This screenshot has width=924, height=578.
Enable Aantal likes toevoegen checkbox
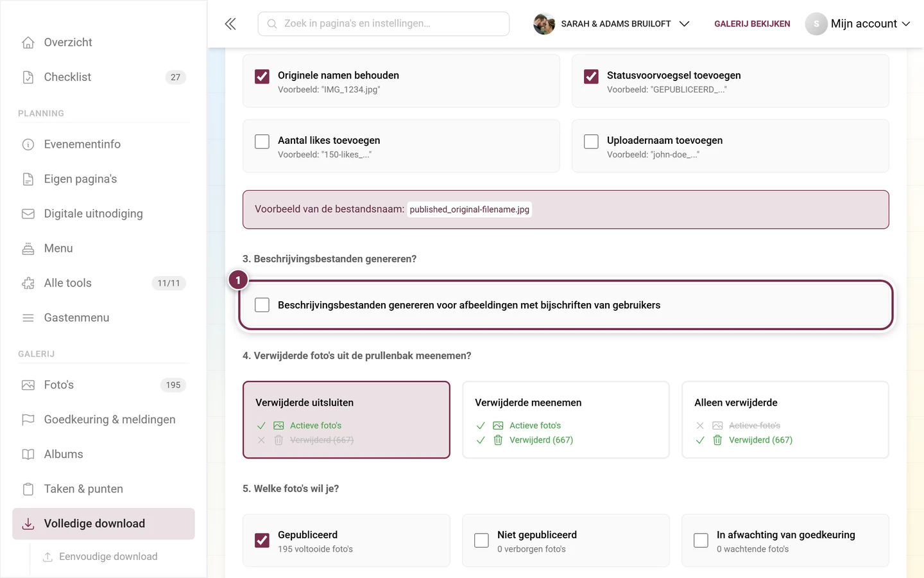point(262,141)
